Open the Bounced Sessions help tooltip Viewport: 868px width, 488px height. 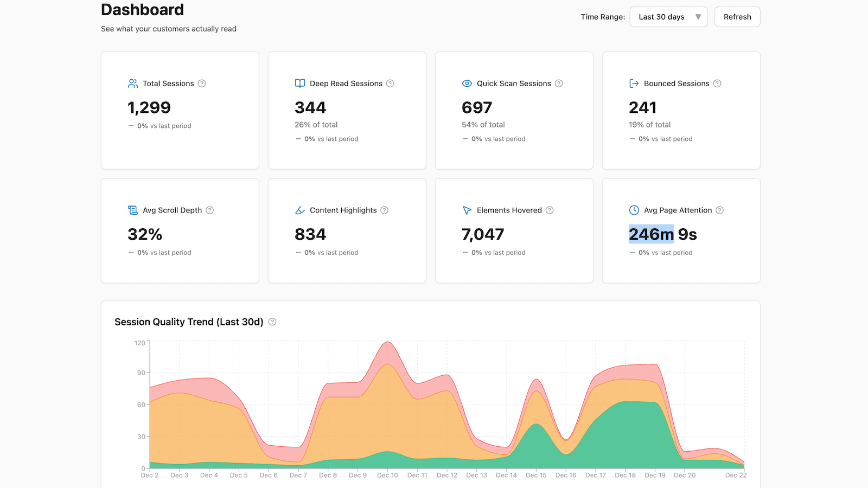click(717, 84)
